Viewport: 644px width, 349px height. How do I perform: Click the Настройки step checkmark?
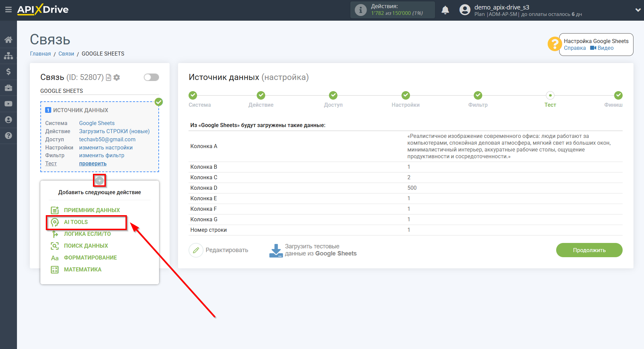tap(406, 96)
